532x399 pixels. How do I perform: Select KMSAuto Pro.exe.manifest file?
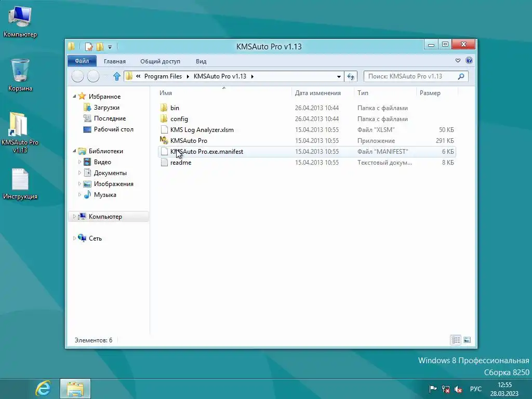tap(307, 152)
